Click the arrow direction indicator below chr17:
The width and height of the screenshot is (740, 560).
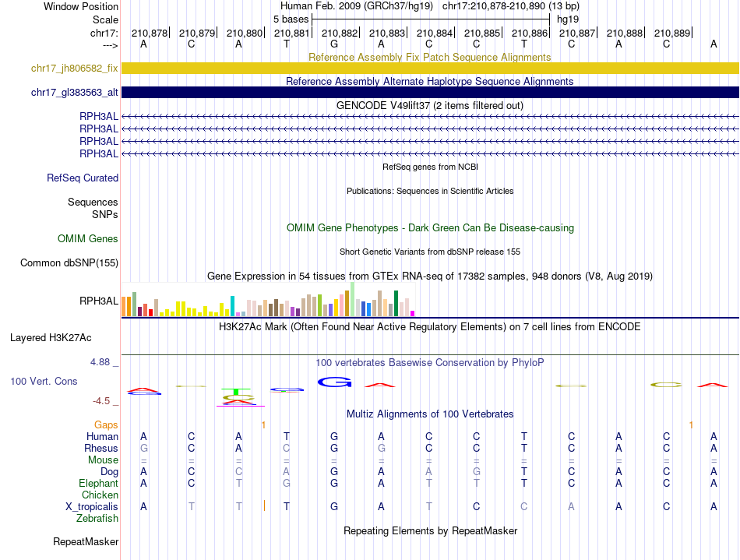point(111,45)
